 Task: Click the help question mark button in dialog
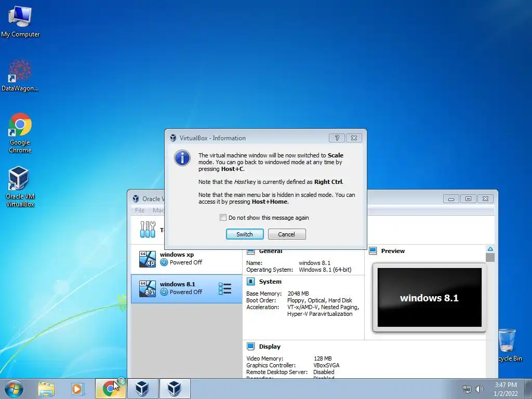point(337,138)
